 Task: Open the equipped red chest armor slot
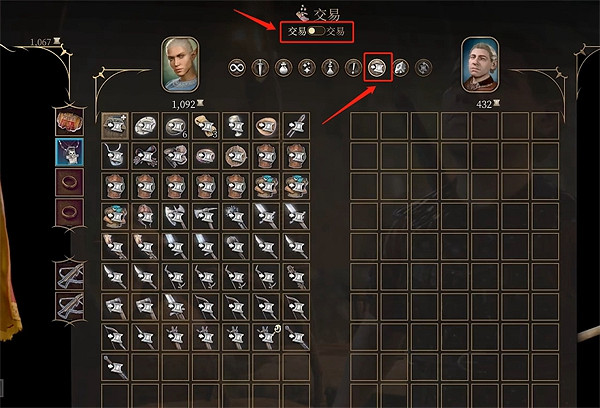click(69, 121)
